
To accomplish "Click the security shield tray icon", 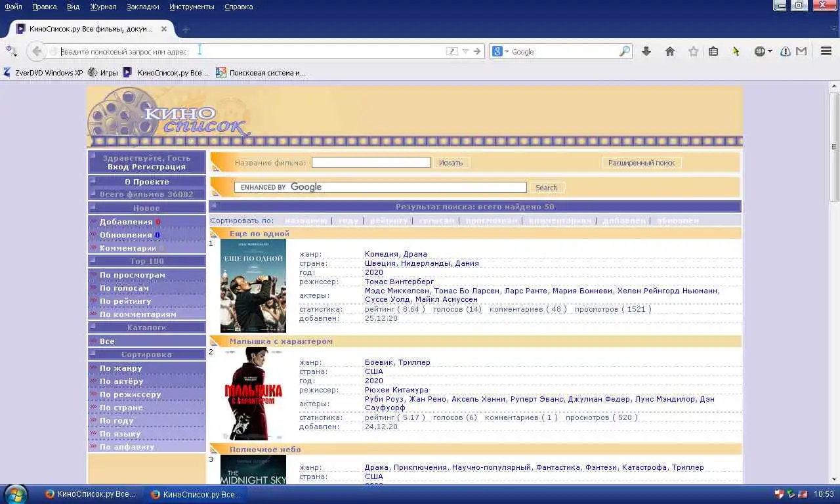I will click(779, 494).
